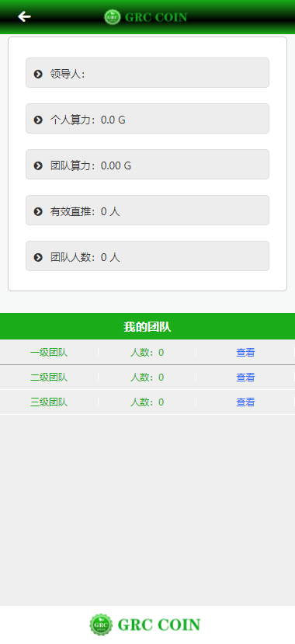Viewport: 295px width, 644px height.
Task: Select the 三级团队 label
Action: (49, 402)
